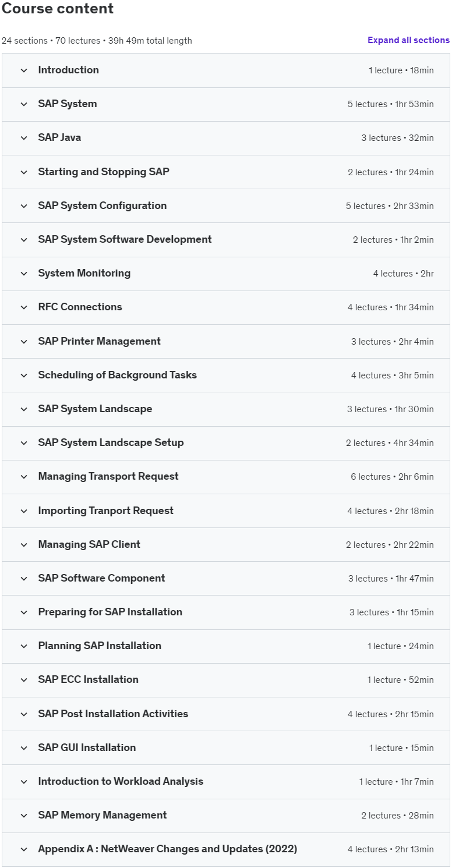The height and width of the screenshot is (868, 452).
Task: Click the 24 sections summary line
Action: coord(97,41)
